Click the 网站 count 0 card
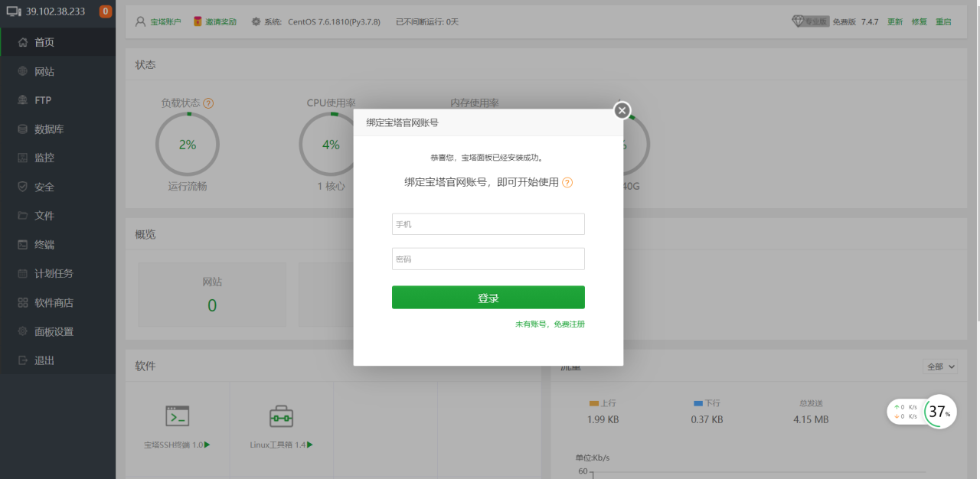The height and width of the screenshot is (479, 980). tap(212, 295)
